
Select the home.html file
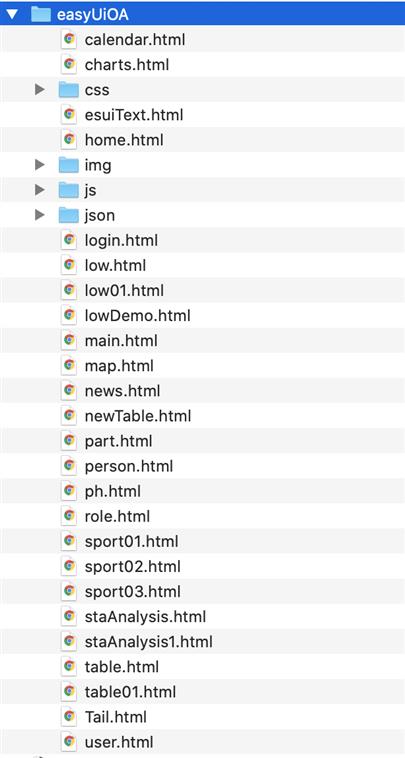tap(202, 140)
